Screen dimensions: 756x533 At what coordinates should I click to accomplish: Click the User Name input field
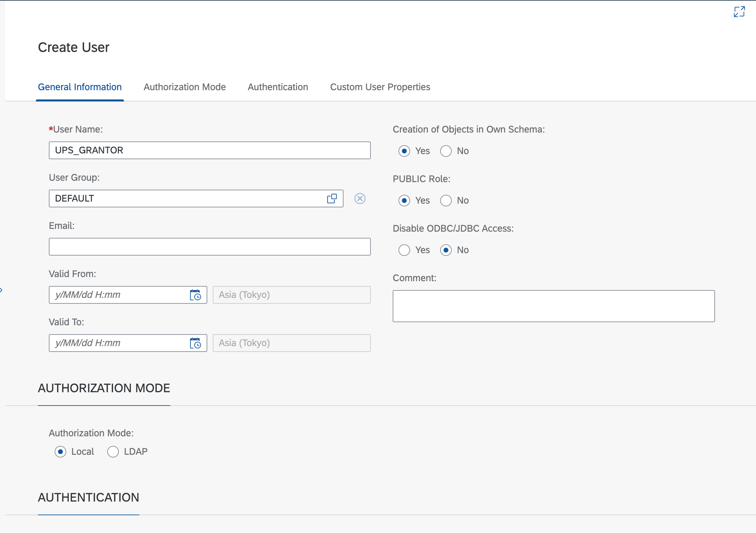pyautogui.click(x=209, y=150)
